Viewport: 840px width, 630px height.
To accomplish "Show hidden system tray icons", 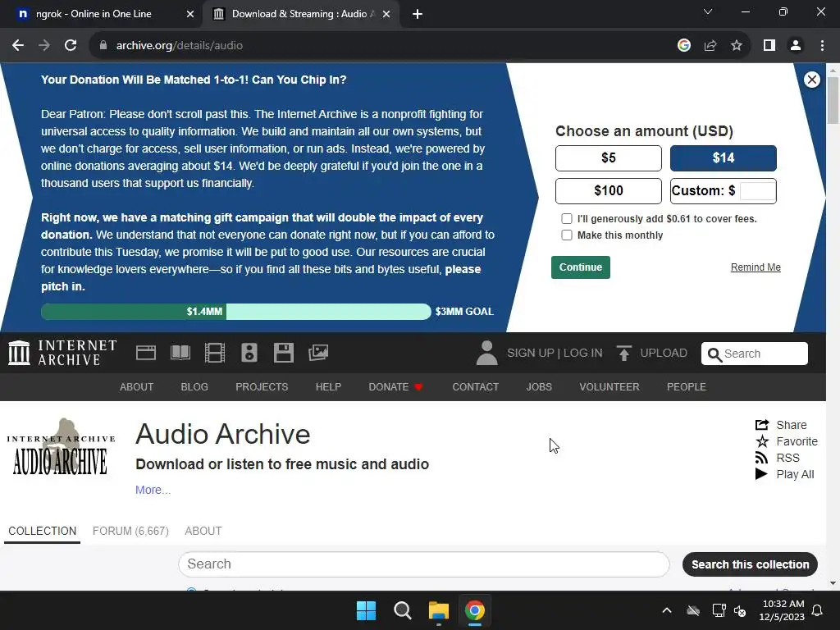I will pos(667,610).
